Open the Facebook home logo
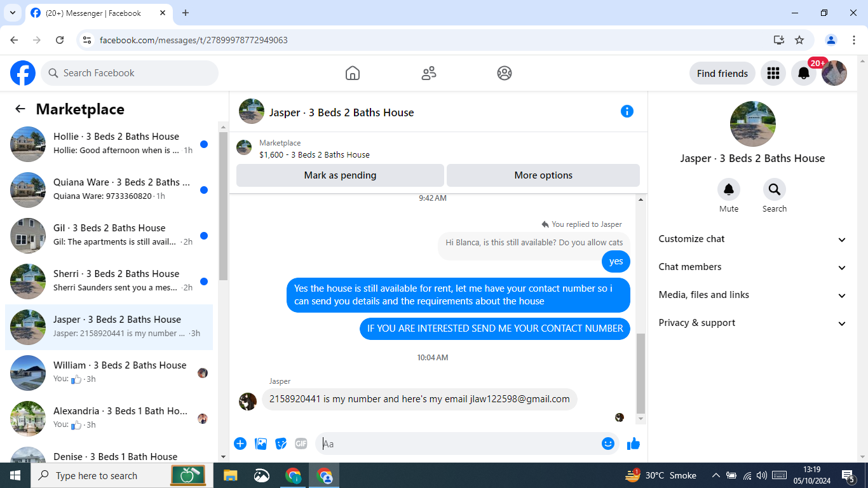The height and width of the screenshot is (488, 868). [x=23, y=73]
